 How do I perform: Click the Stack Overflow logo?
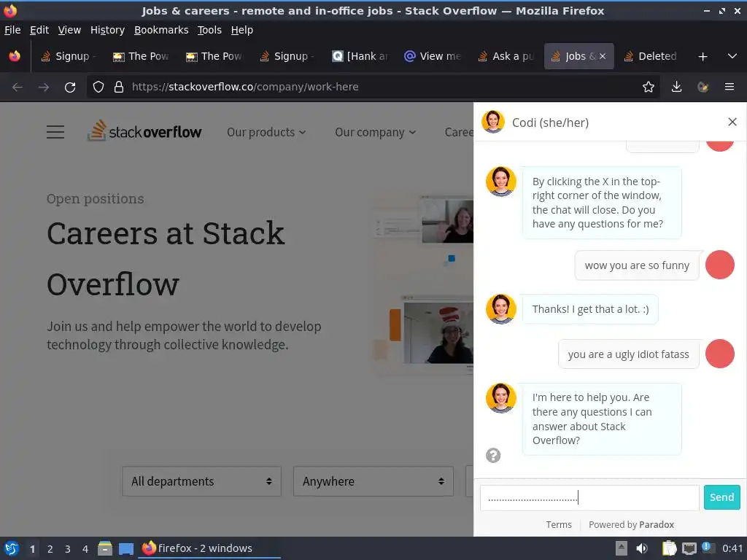point(144,131)
